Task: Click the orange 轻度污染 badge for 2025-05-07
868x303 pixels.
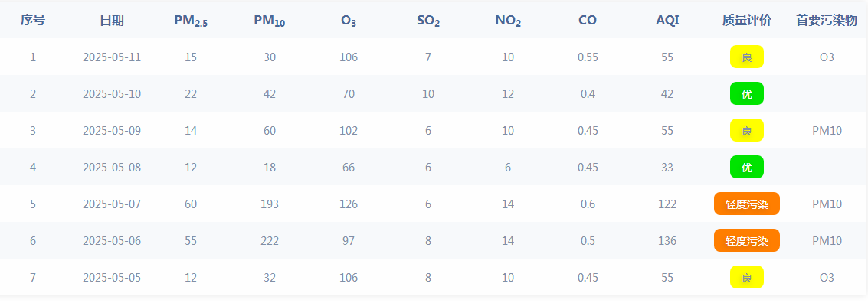Action: coord(747,204)
